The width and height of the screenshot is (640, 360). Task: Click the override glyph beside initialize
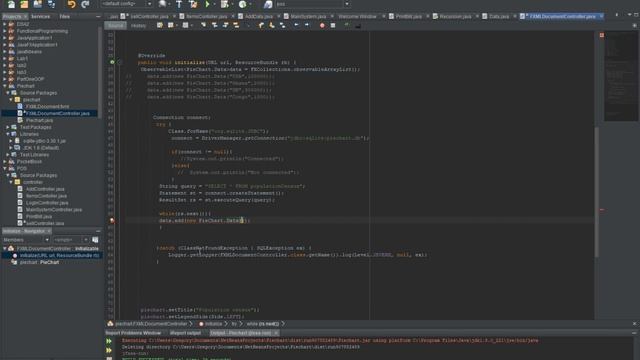[x=112, y=62]
